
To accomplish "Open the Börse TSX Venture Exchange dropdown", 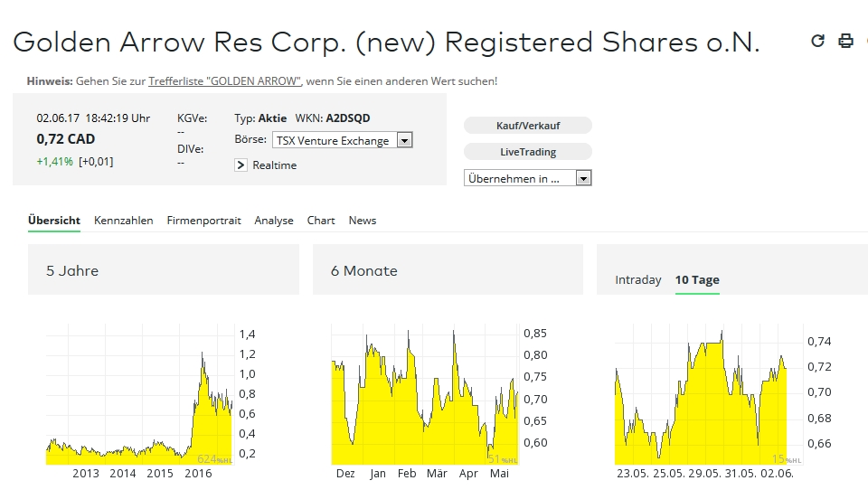I will click(342, 140).
